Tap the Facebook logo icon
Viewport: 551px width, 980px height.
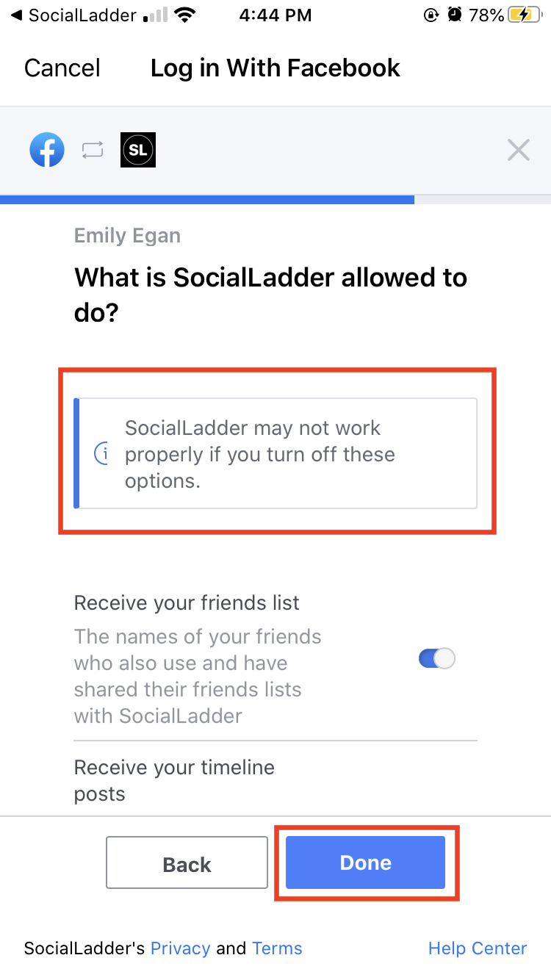(47, 151)
